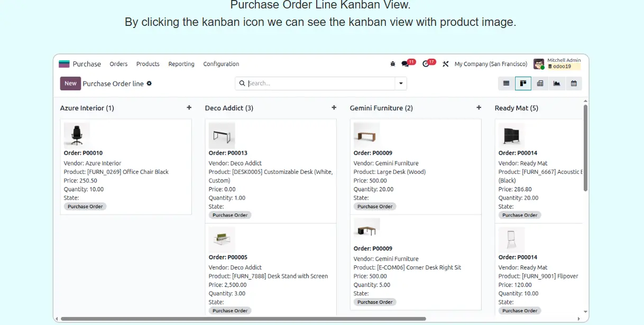Screen dimensions: 644x325
Task: Open the activities clock icon
Action: [x=426, y=64]
